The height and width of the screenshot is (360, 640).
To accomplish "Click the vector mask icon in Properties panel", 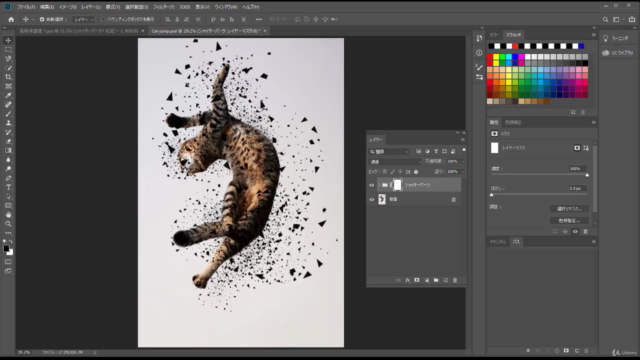I will click(x=586, y=148).
